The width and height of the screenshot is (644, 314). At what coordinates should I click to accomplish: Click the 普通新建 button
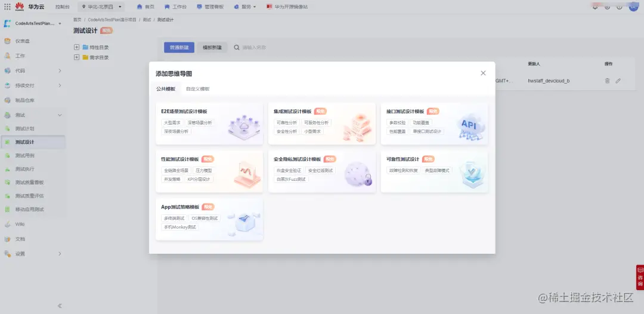[179, 47]
